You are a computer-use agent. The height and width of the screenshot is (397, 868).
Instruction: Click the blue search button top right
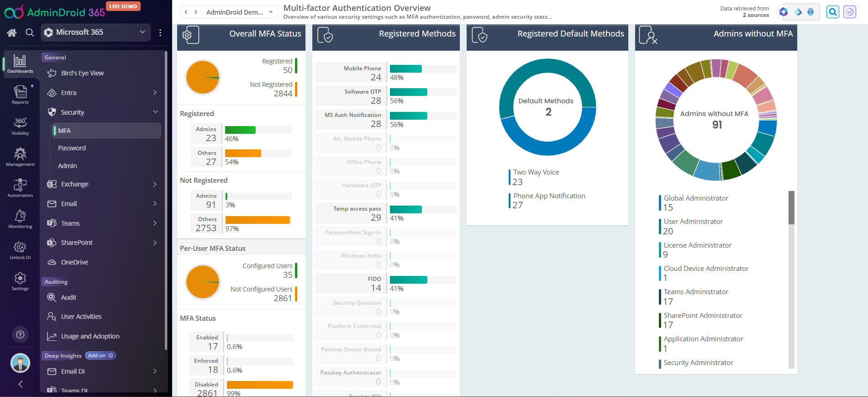point(833,12)
